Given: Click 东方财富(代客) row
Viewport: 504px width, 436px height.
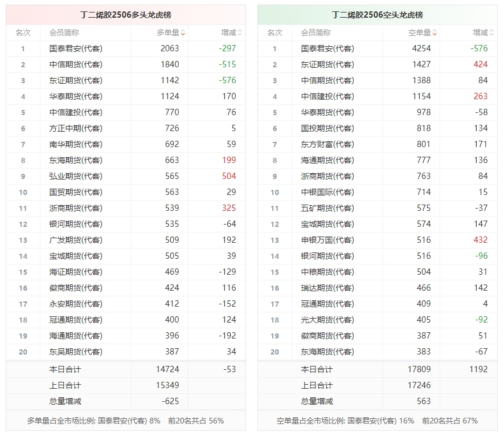Looking at the screenshot, I should [x=378, y=144].
